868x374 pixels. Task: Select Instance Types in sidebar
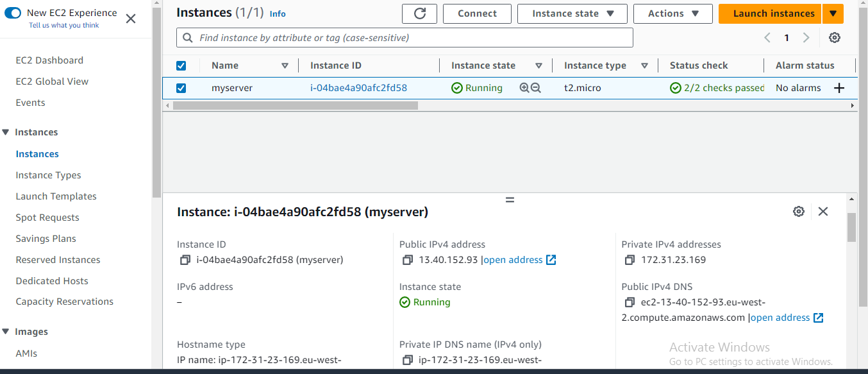point(48,175)
